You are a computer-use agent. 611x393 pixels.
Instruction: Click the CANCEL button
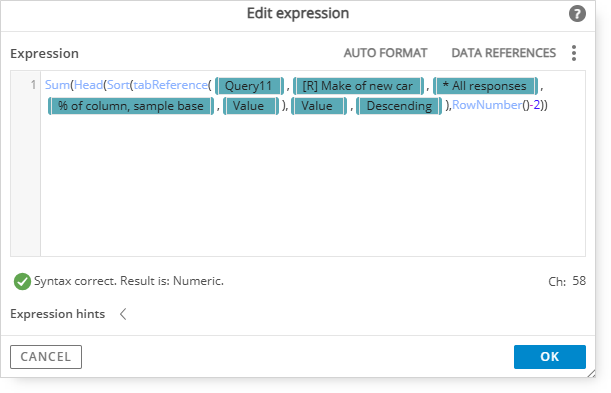[46, 357]
